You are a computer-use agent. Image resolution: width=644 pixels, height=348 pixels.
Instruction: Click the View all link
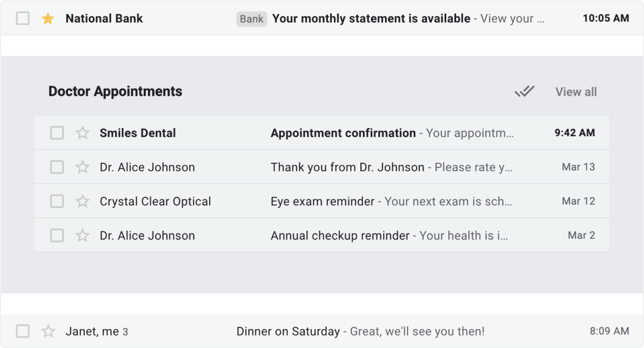(x=575, y=91)
